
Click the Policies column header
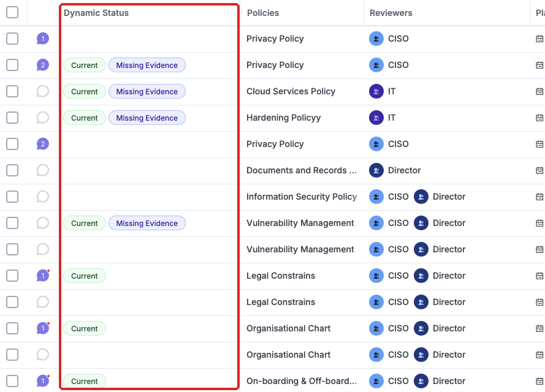coord(263,13)
